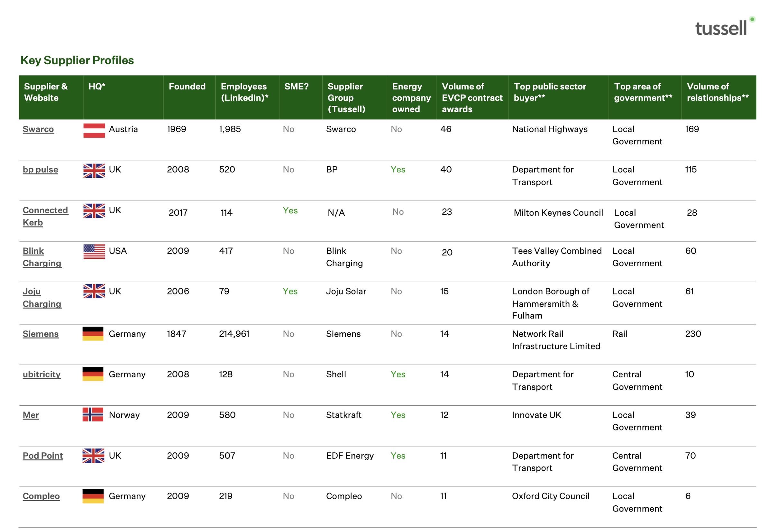Click the Germany flag in Compleo row

point(93,496)
